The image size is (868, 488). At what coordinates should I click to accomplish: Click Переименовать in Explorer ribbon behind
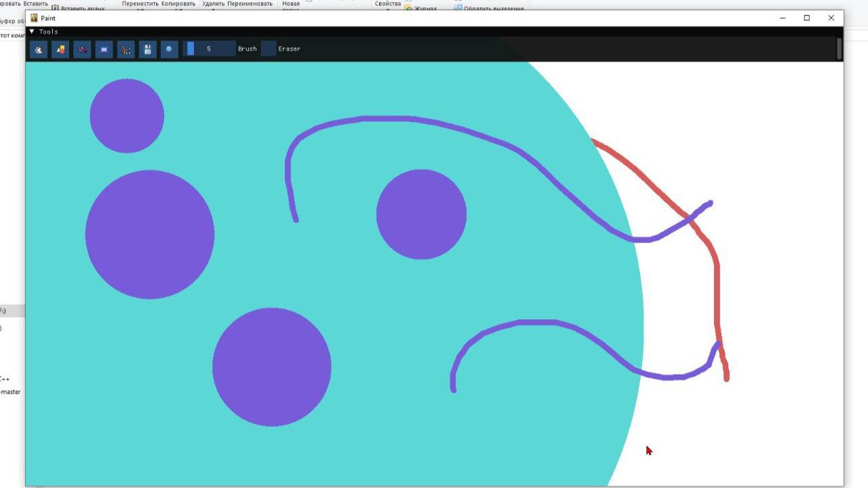click(x=250, y=3)
